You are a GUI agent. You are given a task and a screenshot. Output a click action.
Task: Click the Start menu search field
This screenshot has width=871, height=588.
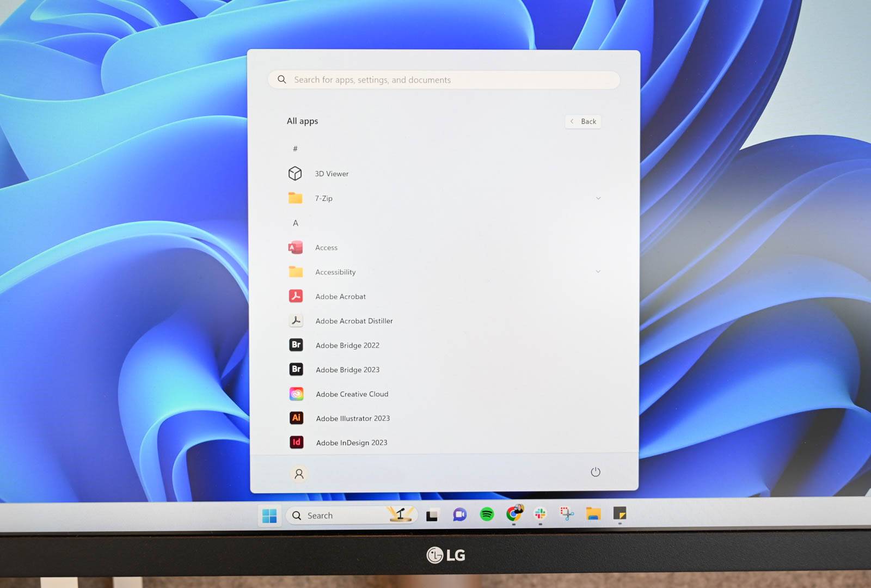[x=444, y=80]
